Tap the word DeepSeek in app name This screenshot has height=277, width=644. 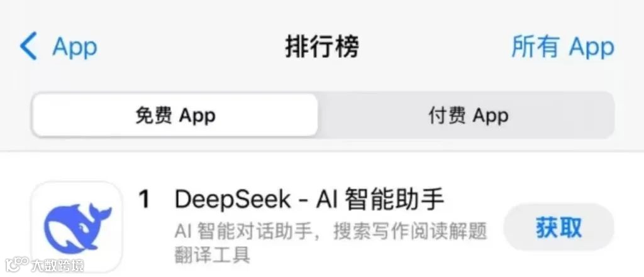pyautogui.click(x=233, y=200)
